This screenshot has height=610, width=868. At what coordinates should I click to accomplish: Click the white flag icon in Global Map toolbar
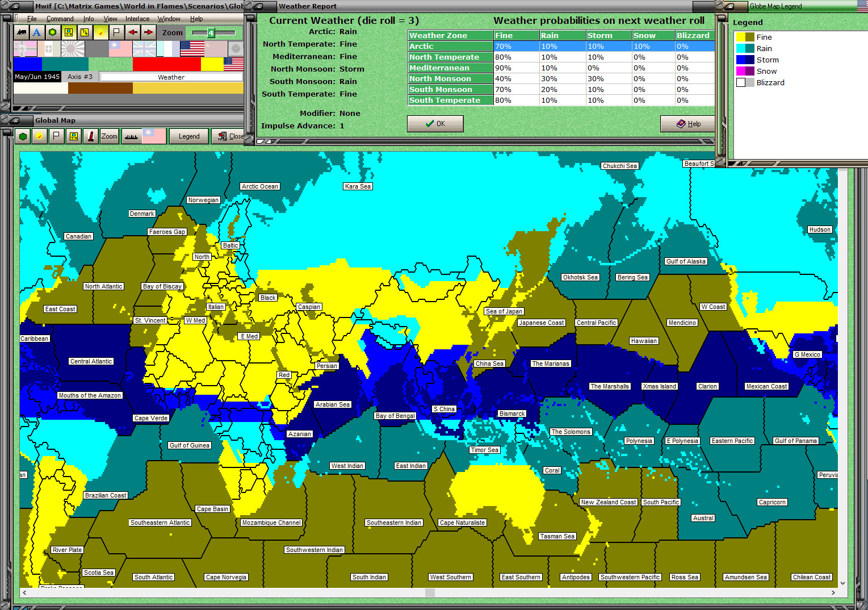[56, 136]
